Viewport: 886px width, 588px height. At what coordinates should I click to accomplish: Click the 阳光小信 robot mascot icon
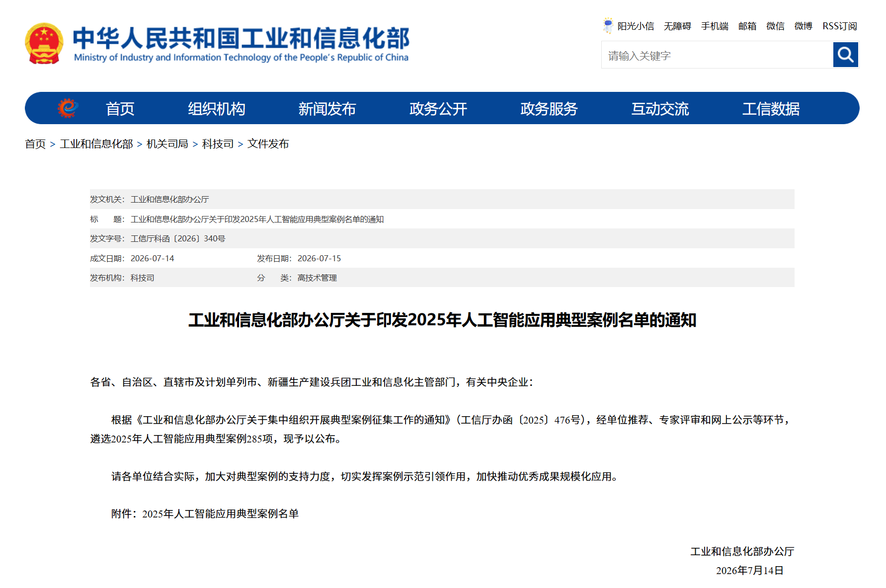point(608,25)
